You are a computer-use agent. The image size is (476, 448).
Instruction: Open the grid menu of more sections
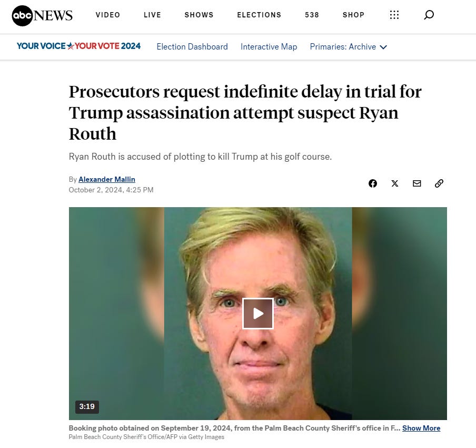click(x=394, y=15)
